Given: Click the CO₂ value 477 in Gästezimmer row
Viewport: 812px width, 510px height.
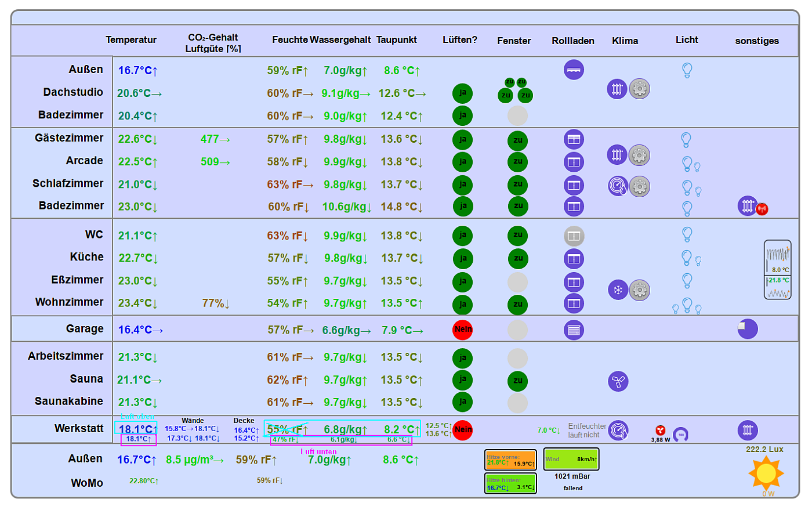Looking at the screenshot, I should [215, 139].
